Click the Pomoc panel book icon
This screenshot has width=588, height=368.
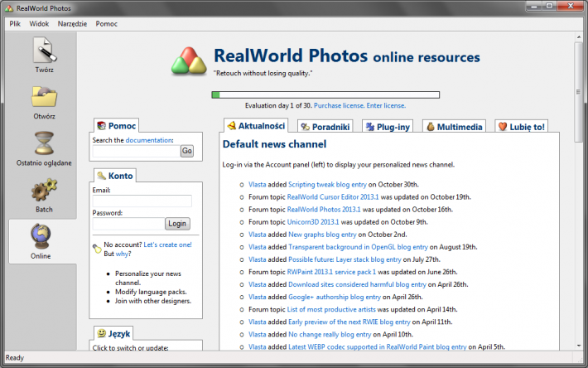pos(101,126)
